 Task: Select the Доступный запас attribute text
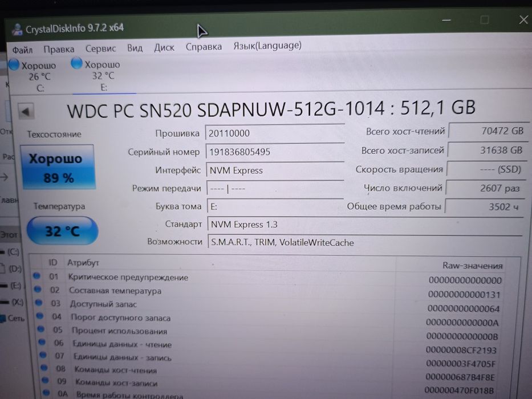103,304
